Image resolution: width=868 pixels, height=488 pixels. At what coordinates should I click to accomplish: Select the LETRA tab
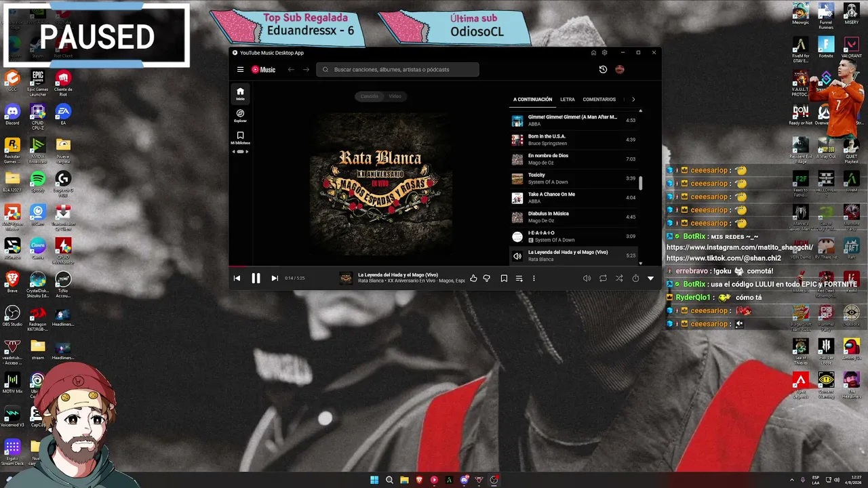click(568, 100)
